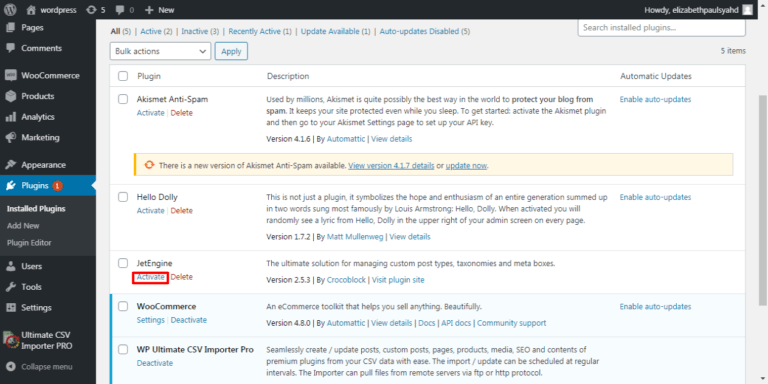Open the Appearance paintbrush icon
This screenshot has height=384, width=768.
pos(10,165)
